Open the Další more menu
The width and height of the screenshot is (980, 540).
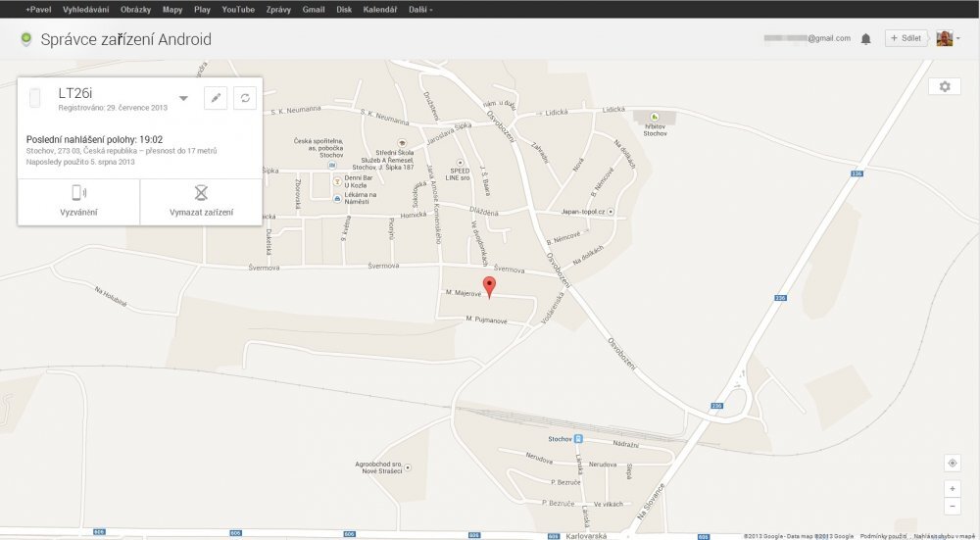point(420,10)
